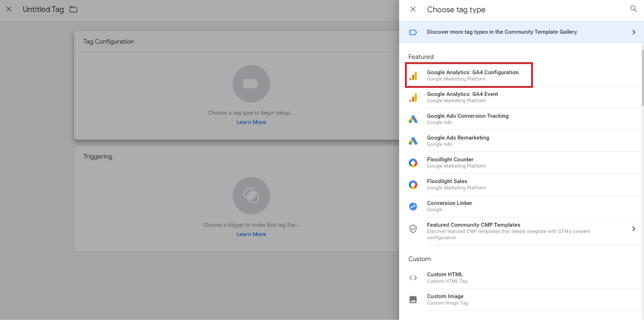644x320 pixels.
Task: Click Discover more tag types banner text
Action: (x=502, y=32)
